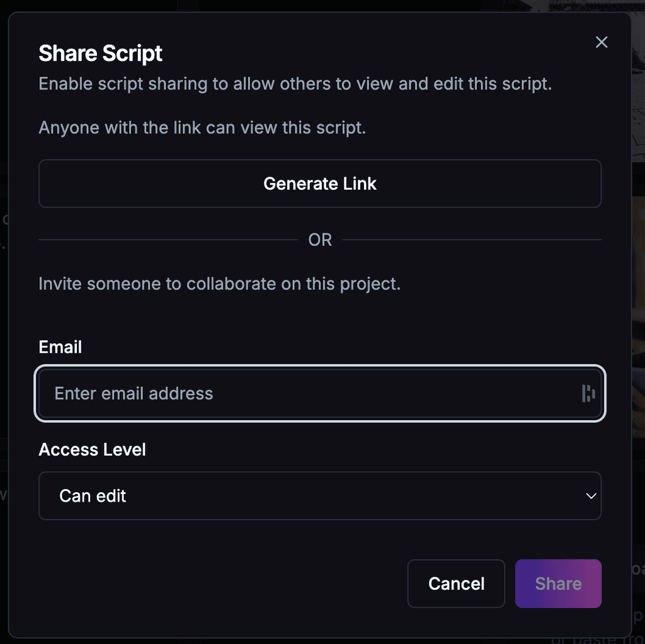Focus the Enter email address field

tap(320, 393)
